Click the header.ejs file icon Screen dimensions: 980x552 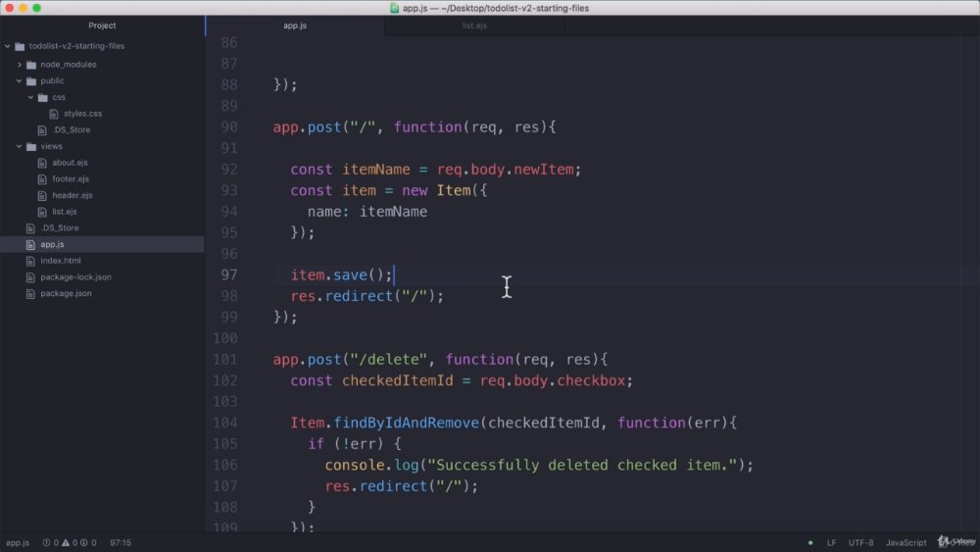click(x=42, y=195)
